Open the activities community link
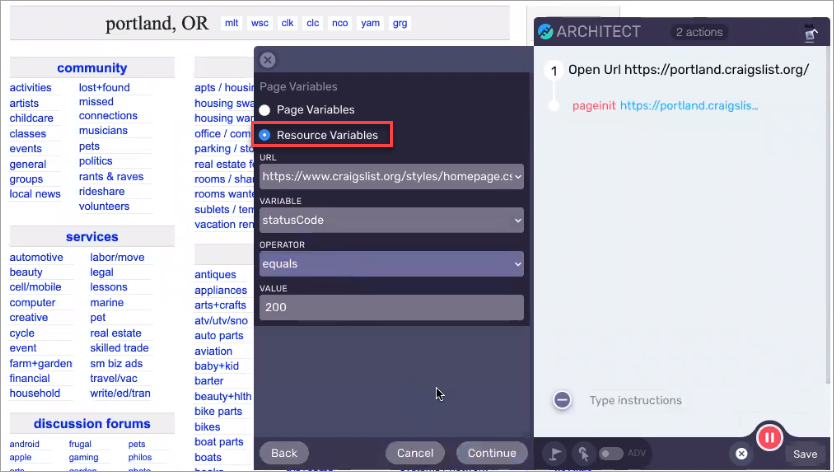 point(30,87)
